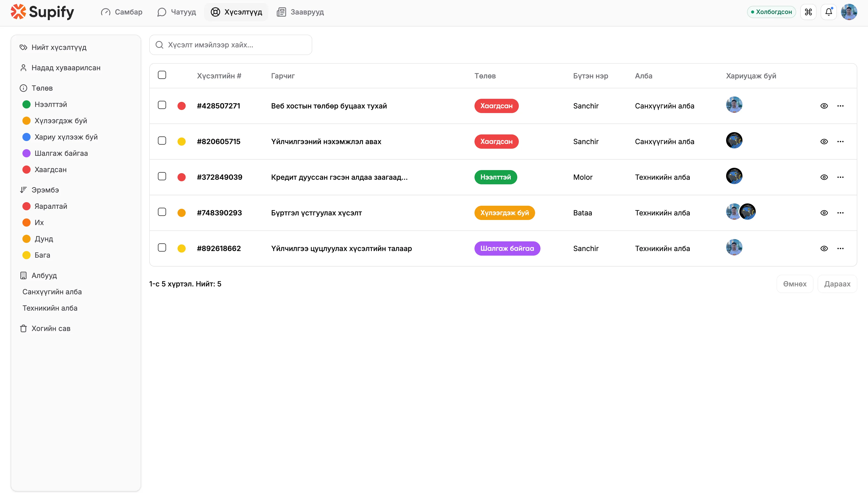Open the more options menu for ticket #820605715

click(840, 142)
